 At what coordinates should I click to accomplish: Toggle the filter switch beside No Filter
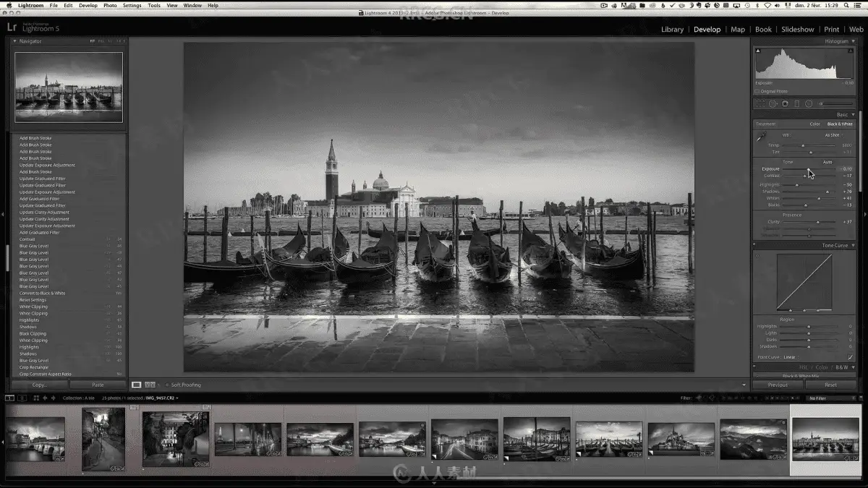(861, 398)
